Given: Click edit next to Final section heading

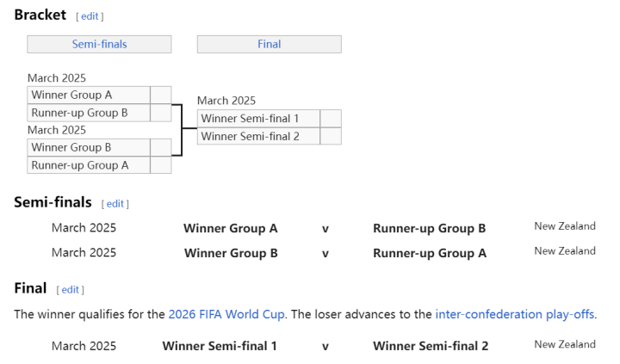Looking at the screenshot, I should point(70,290).
